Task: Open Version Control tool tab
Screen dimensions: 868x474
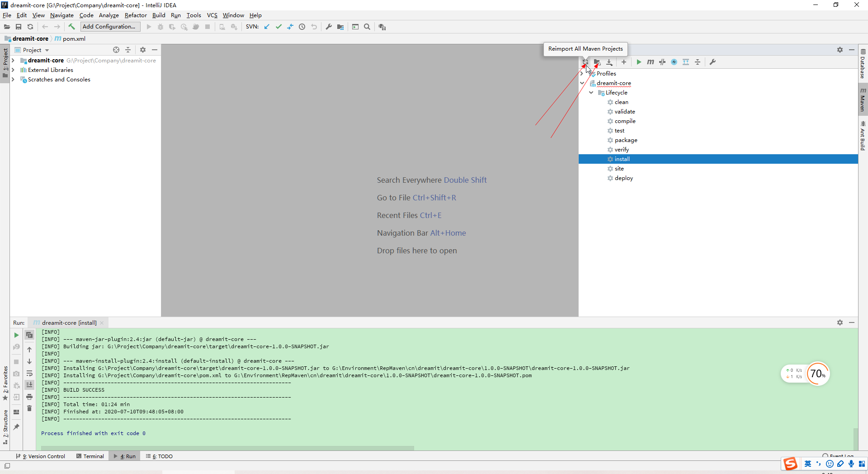Action: [x=40, y=456]
